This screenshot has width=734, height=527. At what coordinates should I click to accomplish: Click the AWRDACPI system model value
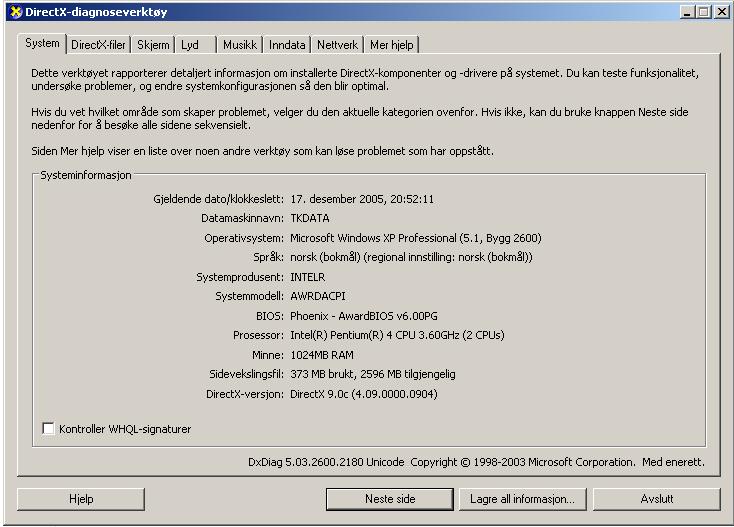click(x=318, y=296)
